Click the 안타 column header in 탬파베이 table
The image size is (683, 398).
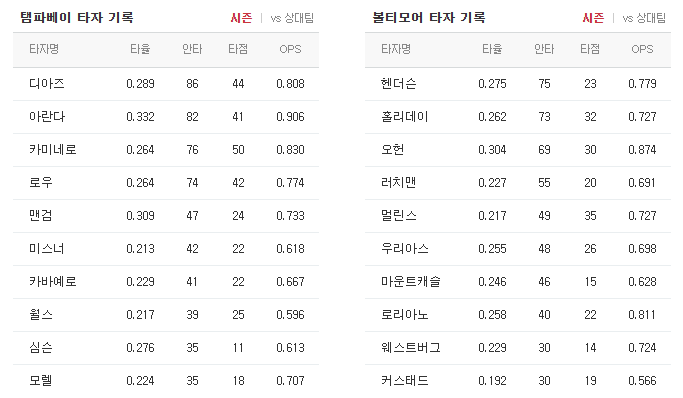pyautogui.click(x=192, y=49)
